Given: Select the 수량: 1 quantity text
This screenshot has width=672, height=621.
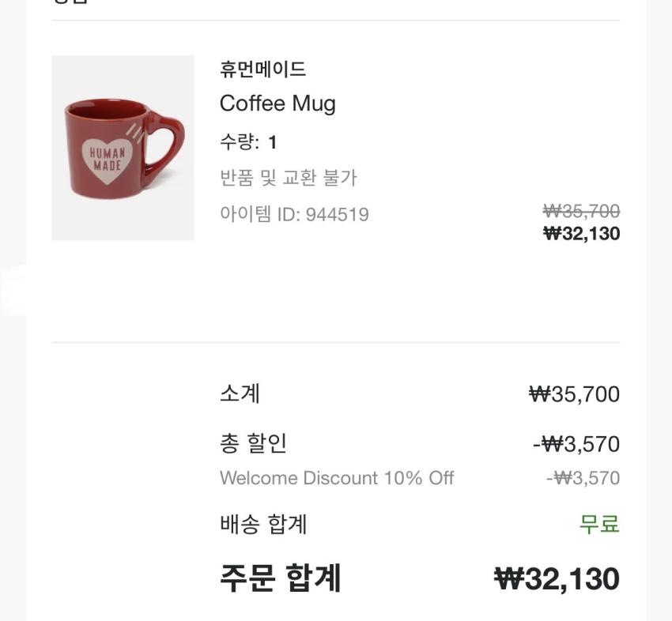Looking at the screenshot, I should pos(248,142).
